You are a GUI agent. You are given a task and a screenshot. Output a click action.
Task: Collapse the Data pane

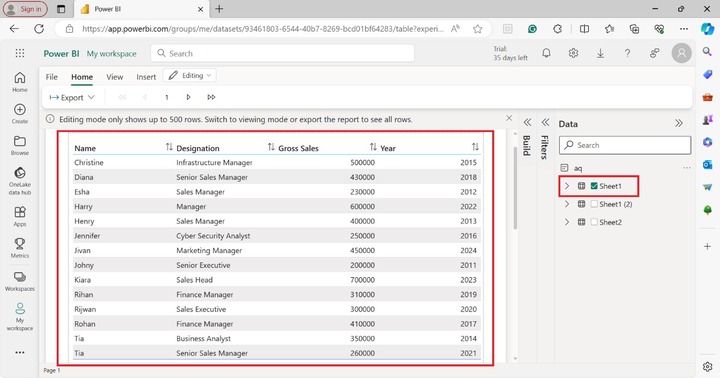click(x=679, y=123)
